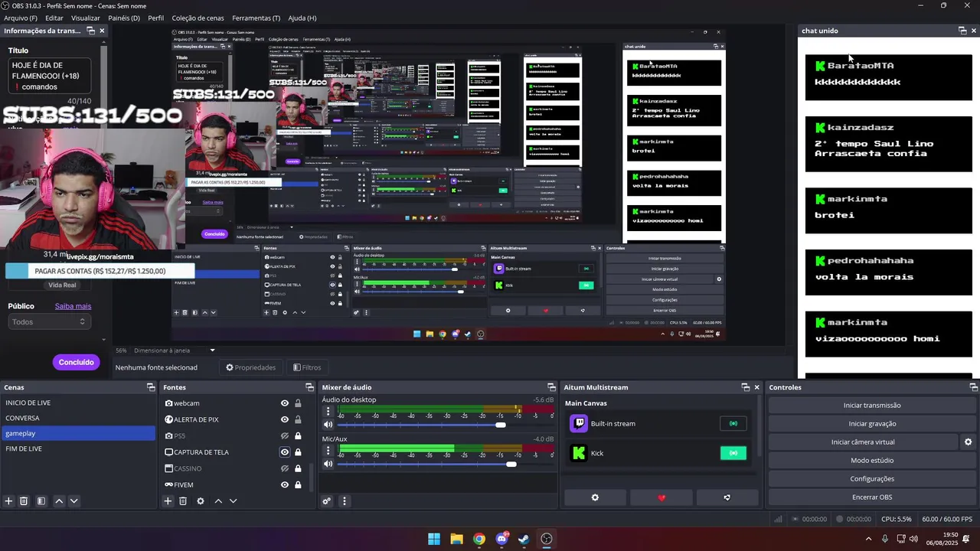Viewport: 980px width, 551px height.
Task: Remove selected scene with Cenas trash icon
Action: coord(24,501)
